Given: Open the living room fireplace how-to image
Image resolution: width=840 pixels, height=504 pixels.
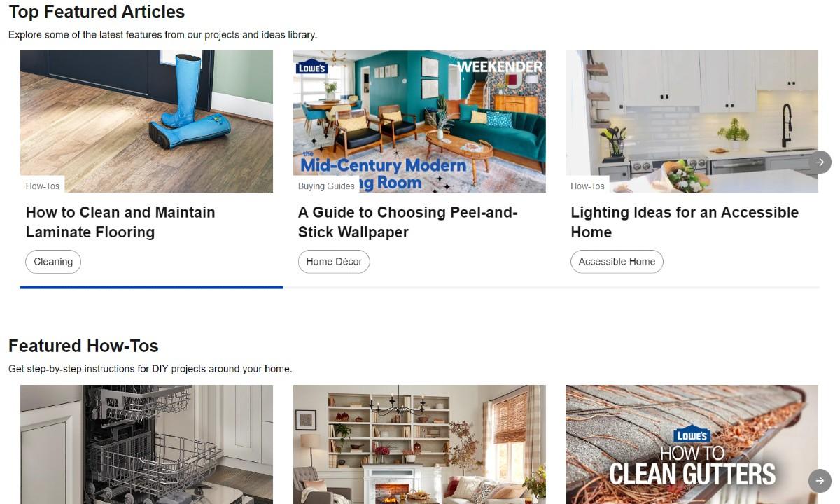Looking at the screenshot, I should [x=419, y=444].
